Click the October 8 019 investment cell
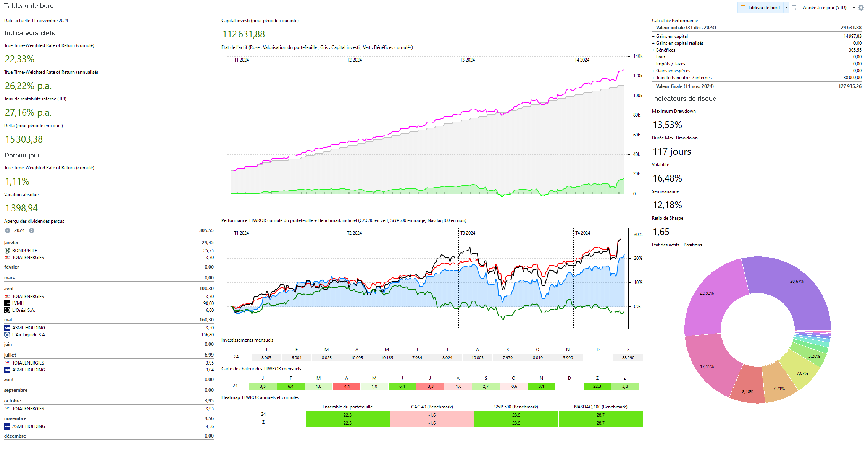 pos(537,358)
